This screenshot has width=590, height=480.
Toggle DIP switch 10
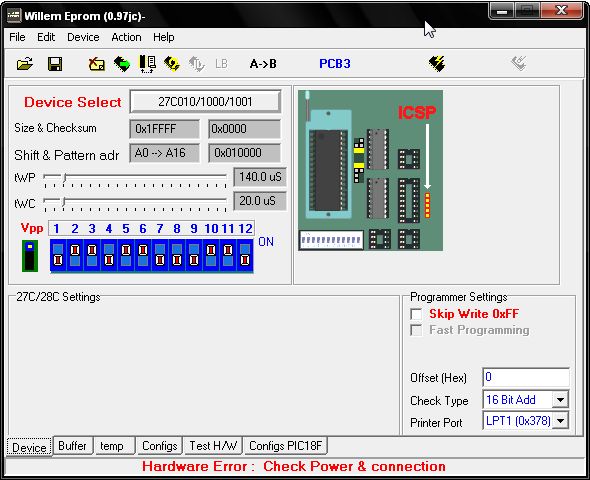coord(211,255)
